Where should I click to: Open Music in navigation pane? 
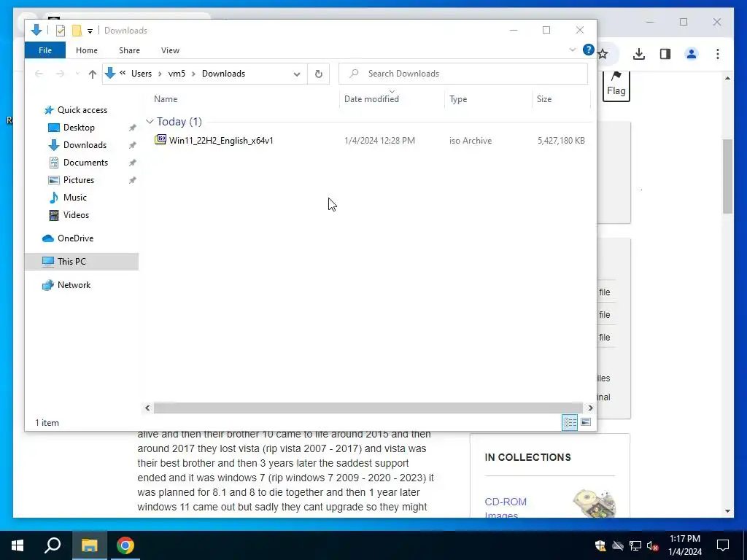(x=75, y=197)
